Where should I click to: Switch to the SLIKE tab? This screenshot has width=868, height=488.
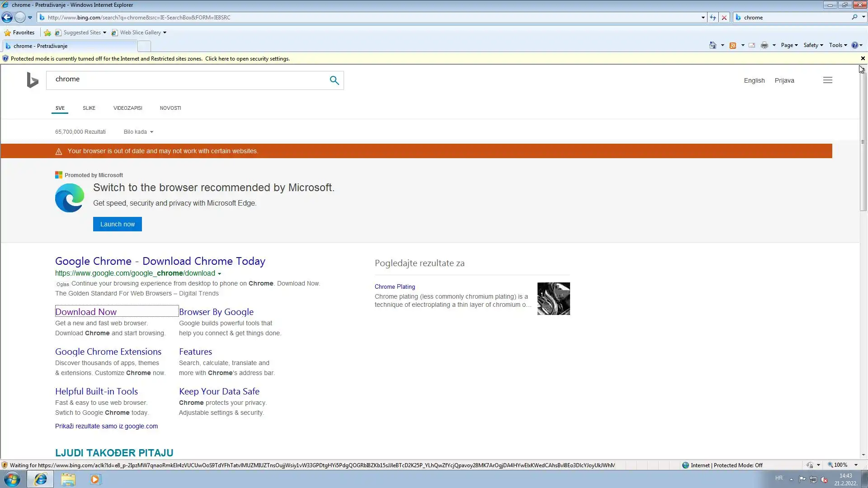[89, 108]
